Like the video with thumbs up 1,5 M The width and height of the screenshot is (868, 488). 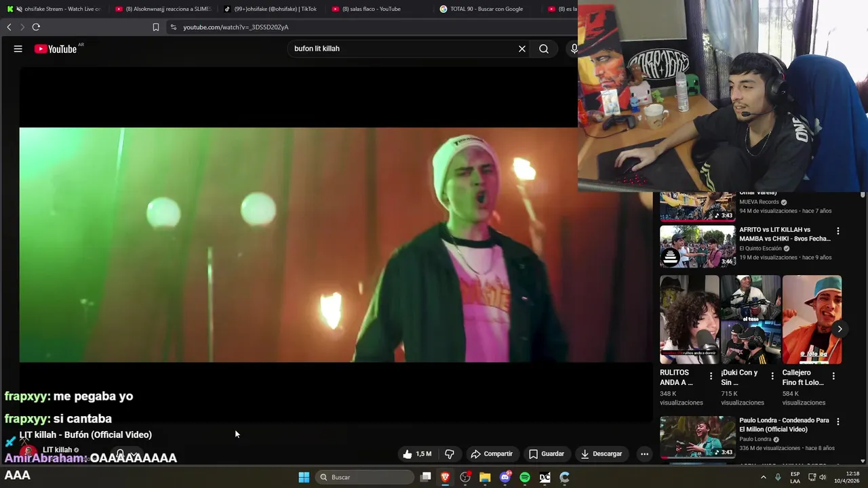[417, 454]
